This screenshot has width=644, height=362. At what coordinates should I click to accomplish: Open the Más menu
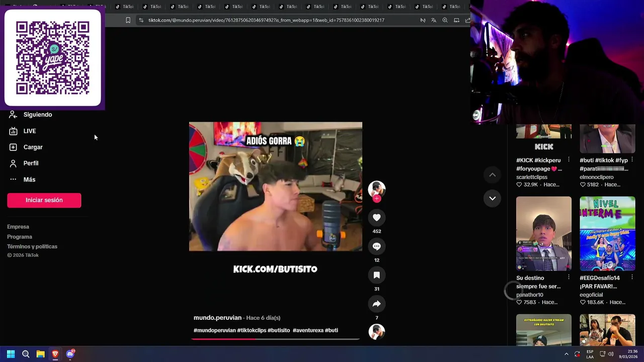[x=23, y=179]
